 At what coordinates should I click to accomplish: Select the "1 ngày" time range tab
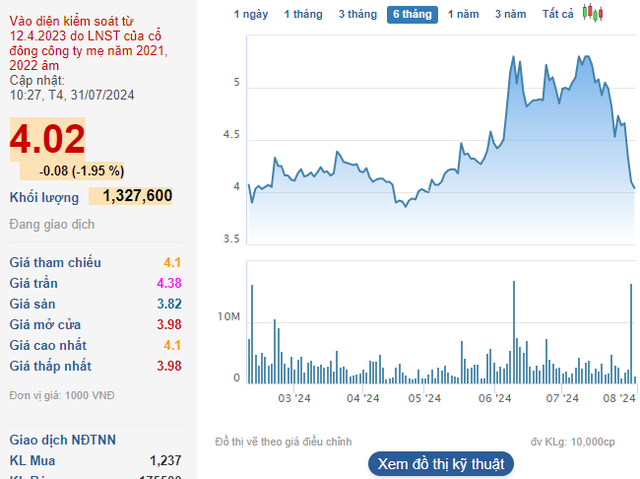pos(250,14)
